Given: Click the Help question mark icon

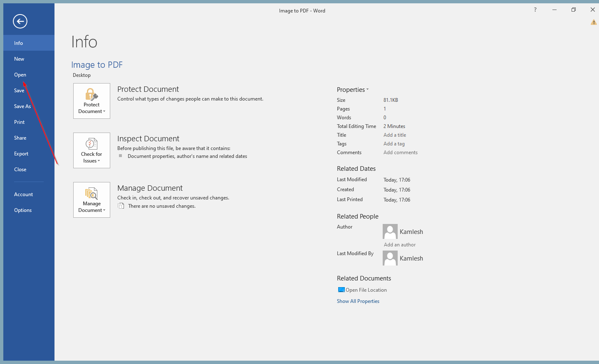Looking at the screenshot, I should [x=535, y=10].
